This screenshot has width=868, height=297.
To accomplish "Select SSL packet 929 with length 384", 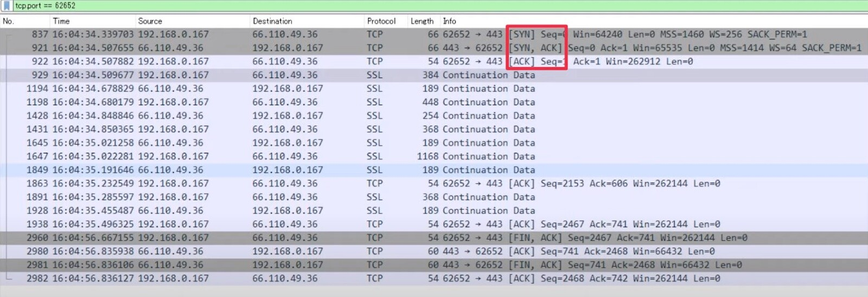I will pyautogui.click(x=271, y=75).
